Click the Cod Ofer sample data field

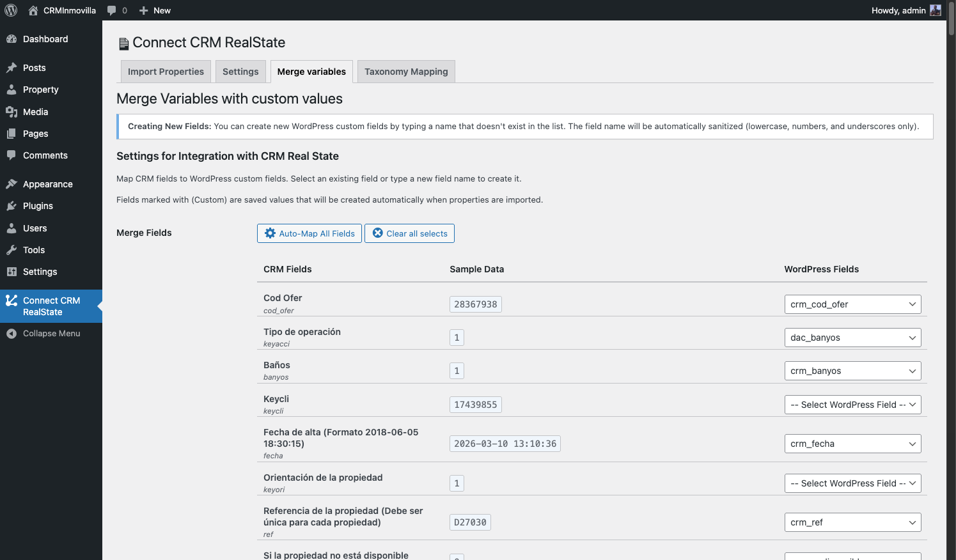[475, 304]
